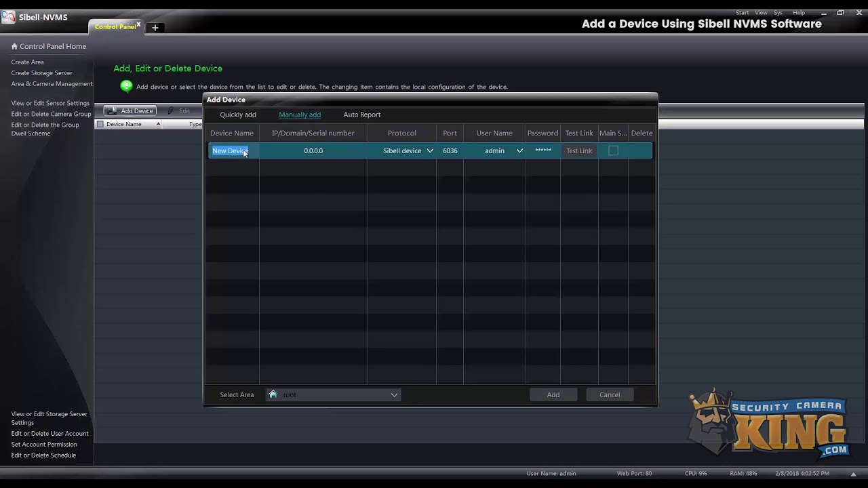Open Edit or Delete User Account
Viewport: 868px width, 488px height.
coord(50,433)
